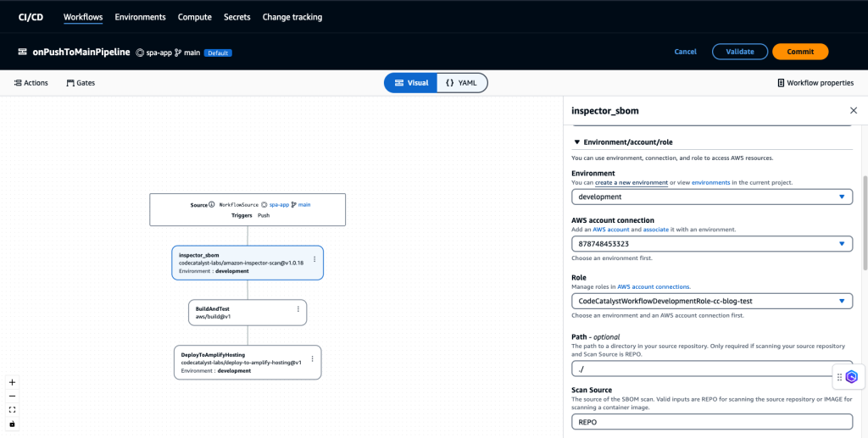
Task: Click the onPushToMainPipeline workflow title
Action: [81, 52]
